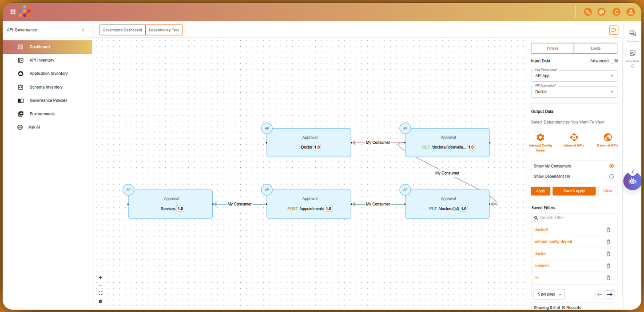Click My Consumer label between Services and POST
The image size is (644, 312).
[x=239, y=204]
